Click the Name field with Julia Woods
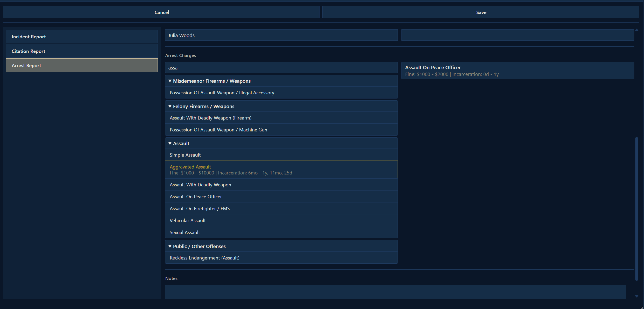 (281, 35)
